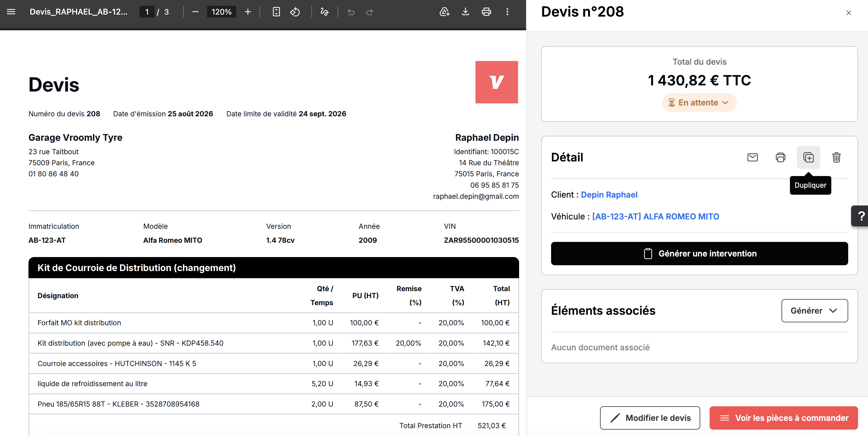Expand the En attente status dropdown
The width and height of the screenshot is (868, 436).
699,103
